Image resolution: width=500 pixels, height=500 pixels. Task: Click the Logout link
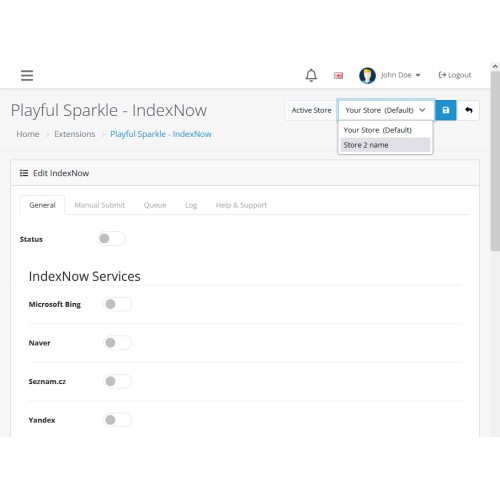(455, 75)
